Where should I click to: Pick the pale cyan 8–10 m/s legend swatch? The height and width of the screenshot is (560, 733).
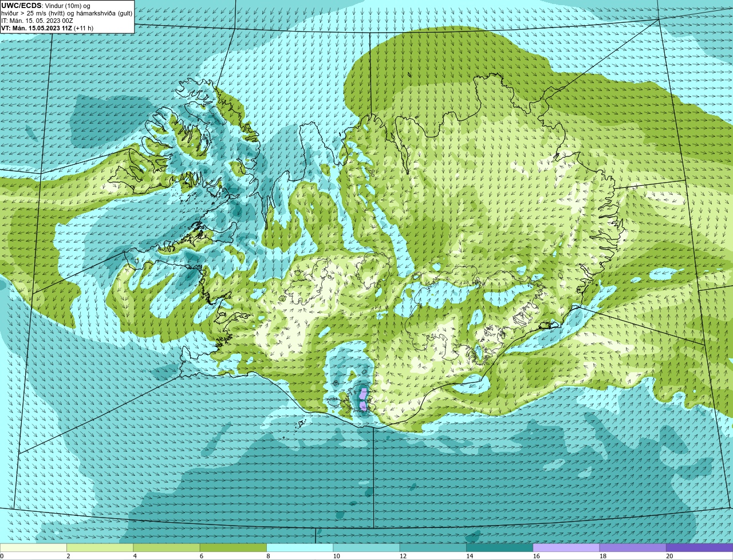(299, 547)
